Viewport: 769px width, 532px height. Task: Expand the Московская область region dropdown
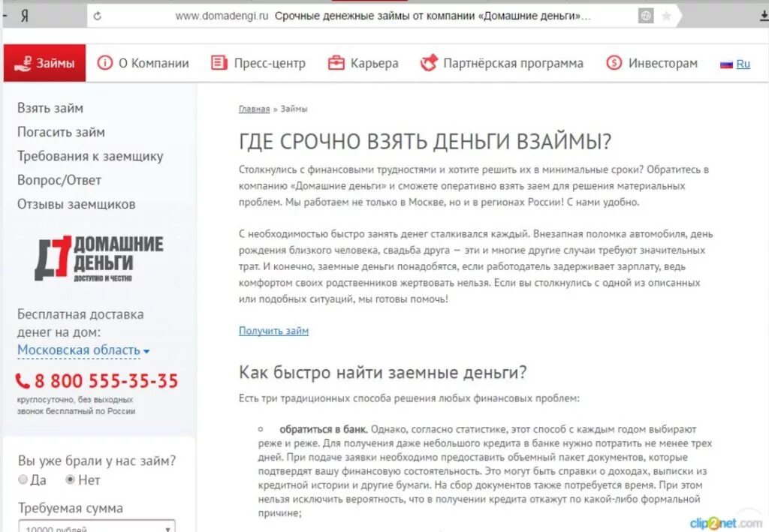[83, 350]
